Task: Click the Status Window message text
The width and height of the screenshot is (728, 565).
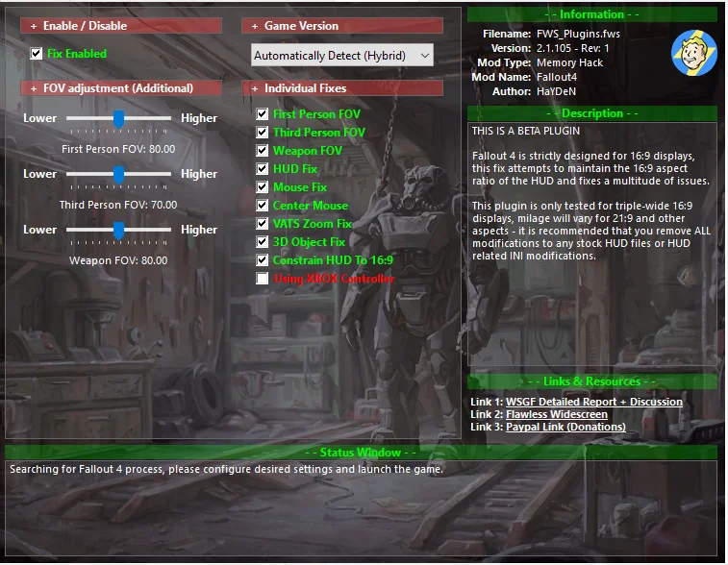Action: (227, 470)
